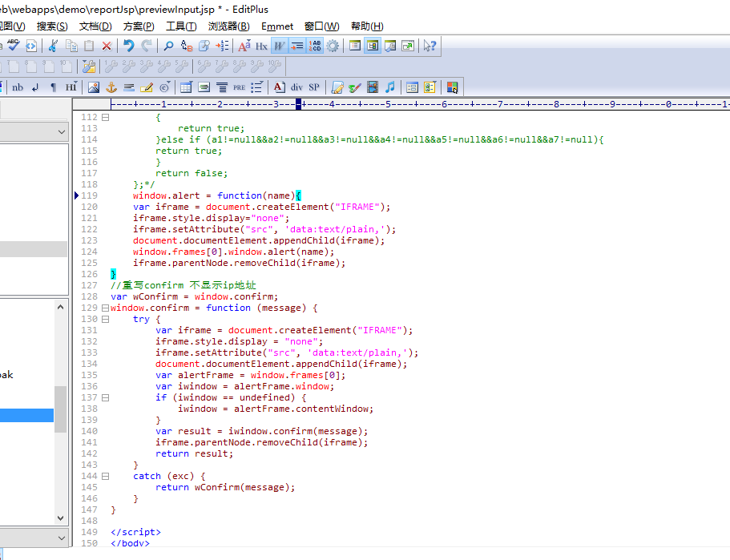The width and height of the screenshot is (730, 560).
Task: Click the insert table icon
Action: point(186,87)
